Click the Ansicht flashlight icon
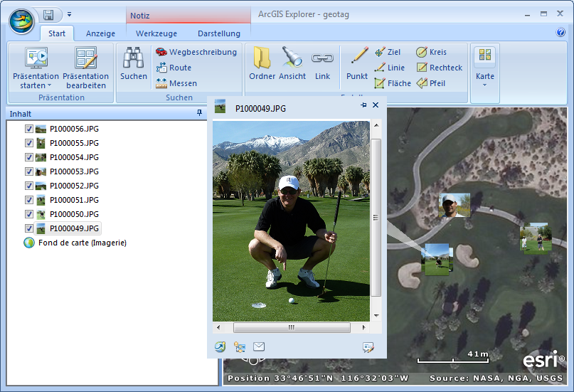The height and width of the screenshot is (392, 574). pyautogui.click(x=292, y=58)
